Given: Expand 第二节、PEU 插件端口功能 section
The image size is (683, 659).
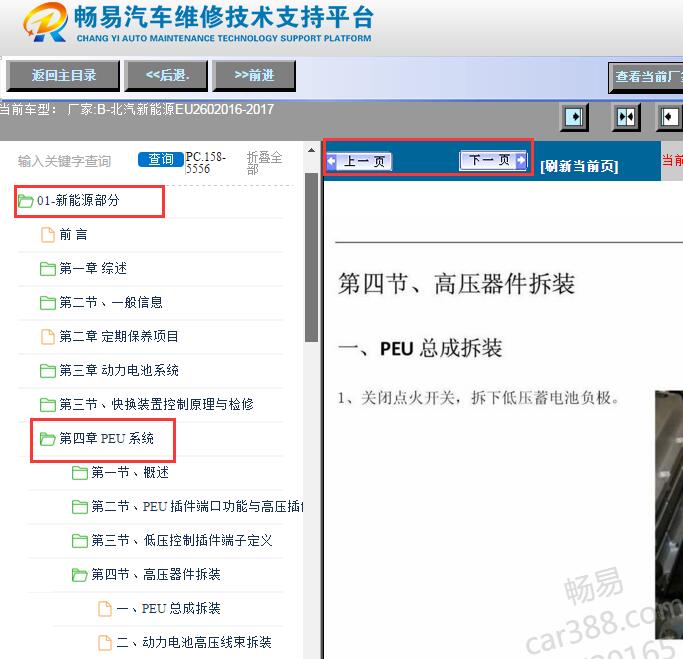Looking at the screenshot, I should 197,507.
